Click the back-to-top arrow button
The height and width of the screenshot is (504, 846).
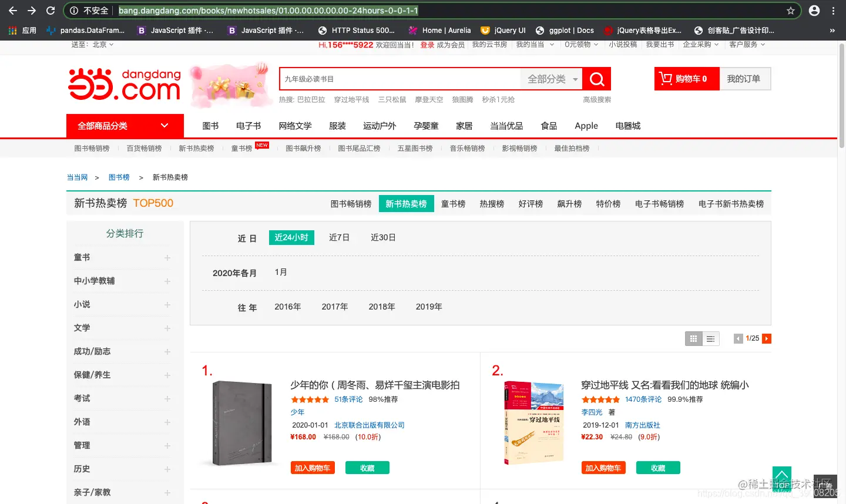pos(781,477)
